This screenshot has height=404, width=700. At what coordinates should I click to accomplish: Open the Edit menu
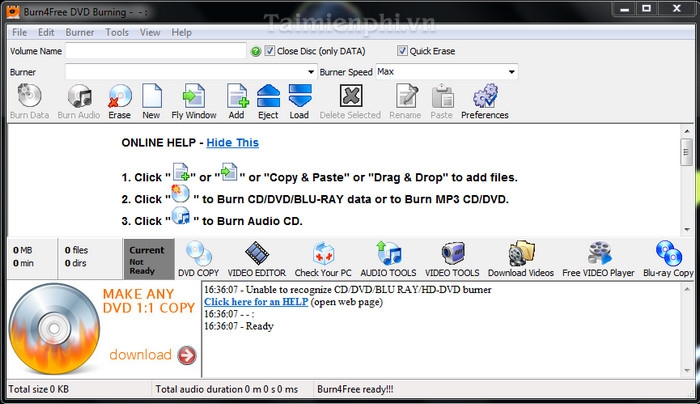(x=46, y=32)
